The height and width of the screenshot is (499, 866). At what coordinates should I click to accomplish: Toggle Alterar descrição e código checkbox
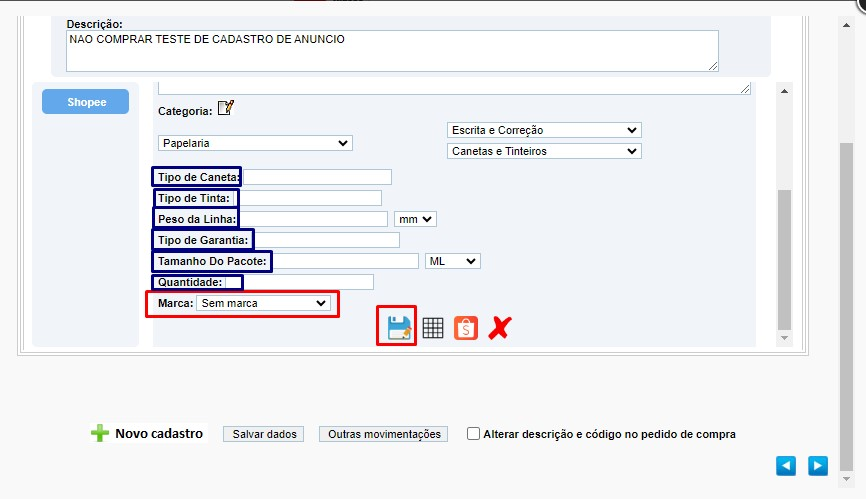(473, 433)
